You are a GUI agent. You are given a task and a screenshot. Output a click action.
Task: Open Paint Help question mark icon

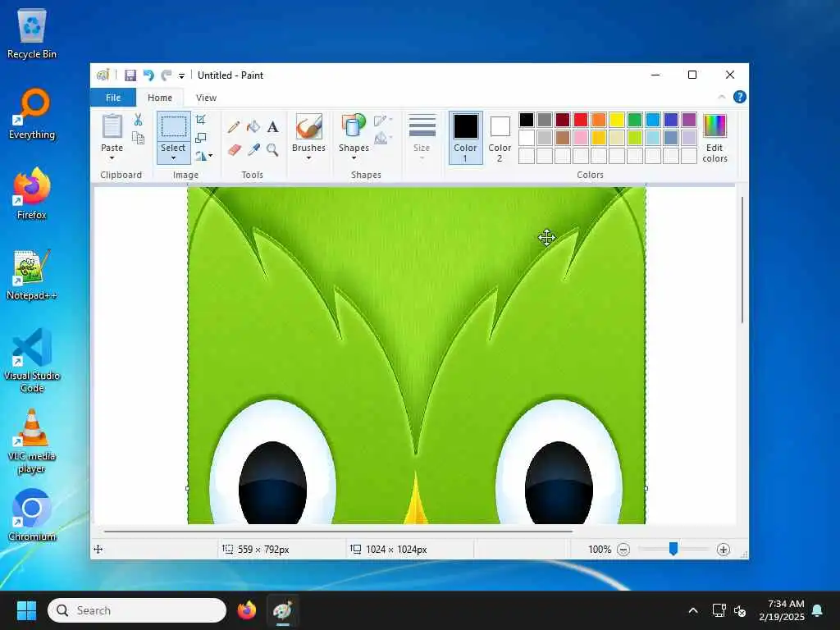point(739,97)
